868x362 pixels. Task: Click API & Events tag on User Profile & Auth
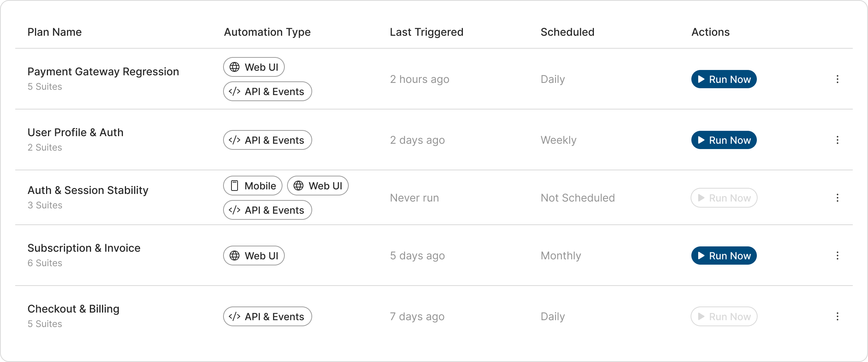267,140
